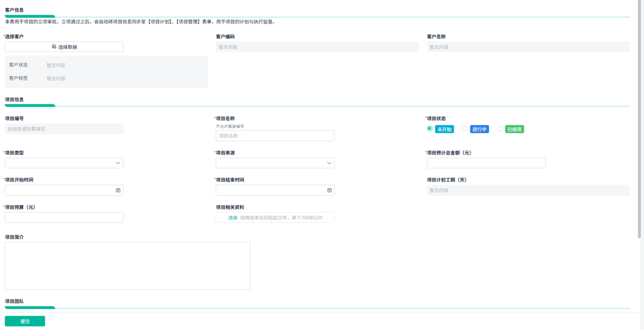
Task: Click the 项目预算 input field
Action: (x=64, y=217)
